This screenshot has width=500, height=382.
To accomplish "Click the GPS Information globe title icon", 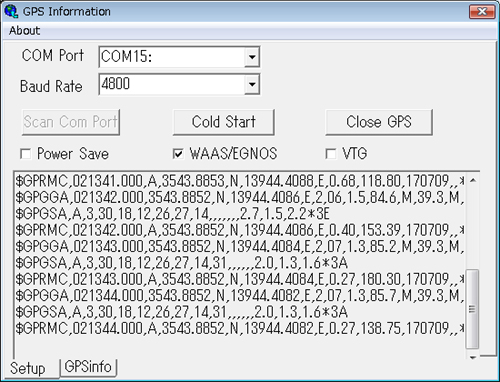I will tap(11, 11).
